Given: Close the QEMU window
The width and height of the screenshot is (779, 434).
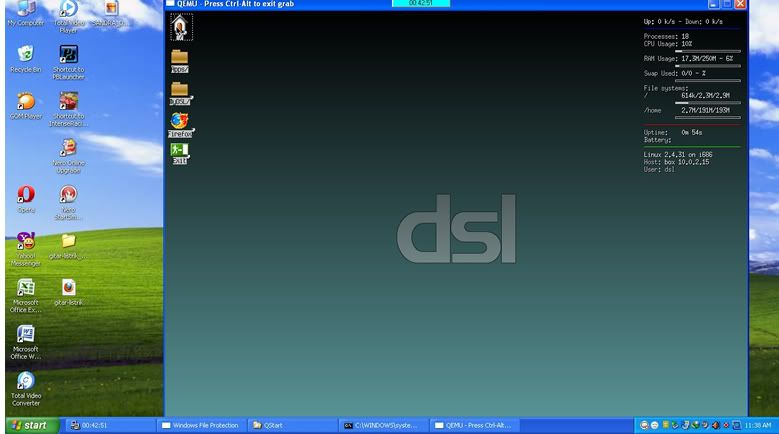Looking at the screenshot, I should [x=740, y=4].
